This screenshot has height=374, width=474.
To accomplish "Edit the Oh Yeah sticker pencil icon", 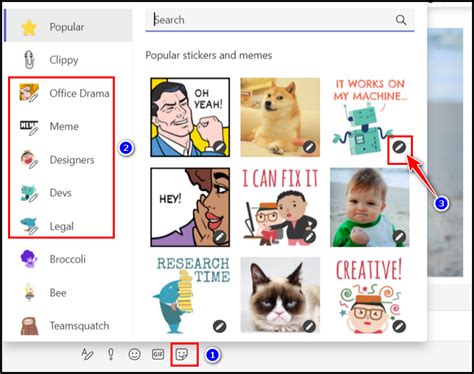I will coord(220,147).
